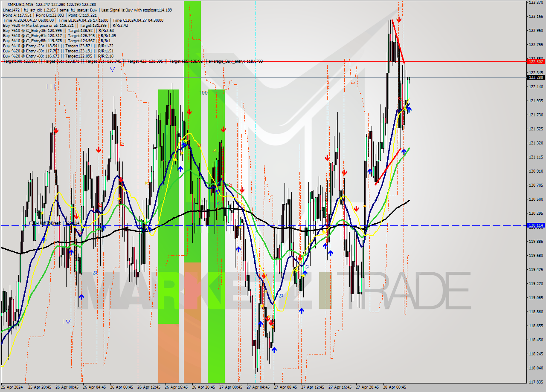Click the 120.705 price axis label
This screenshot has width=546, height=392.
(536, 185)
